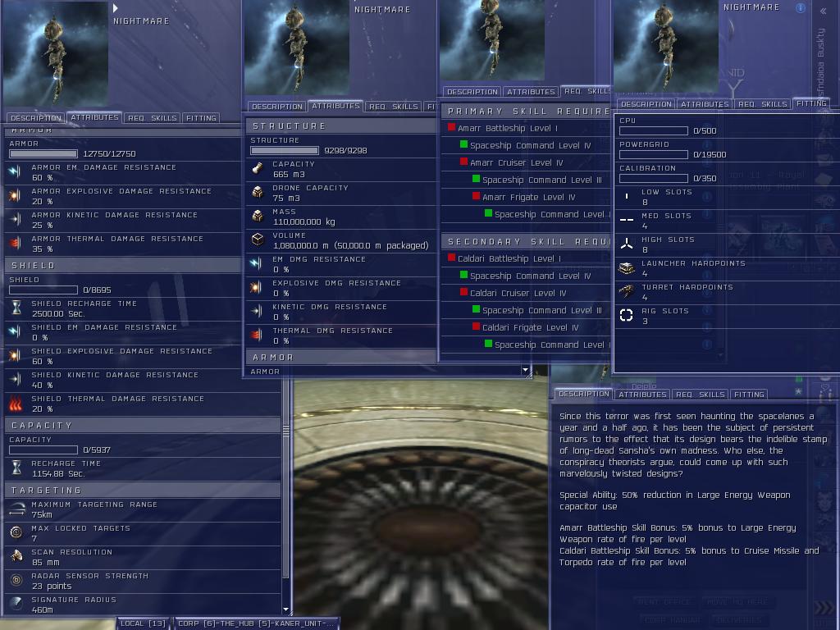Click the Low Slots icon

[626, 197]
